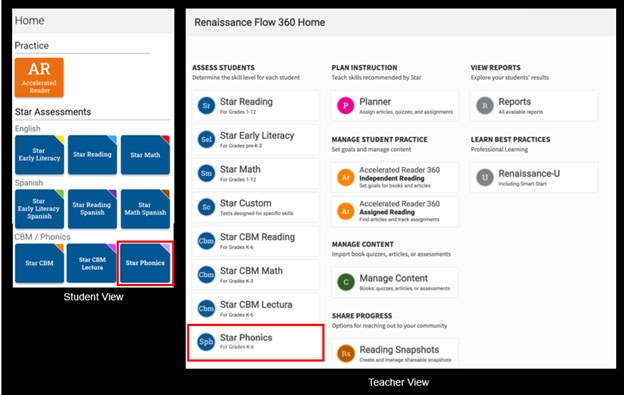This screenshot has width=624, height=395.
Task: Click the Ar icon for Independent Reading
Action: (345, 177)
